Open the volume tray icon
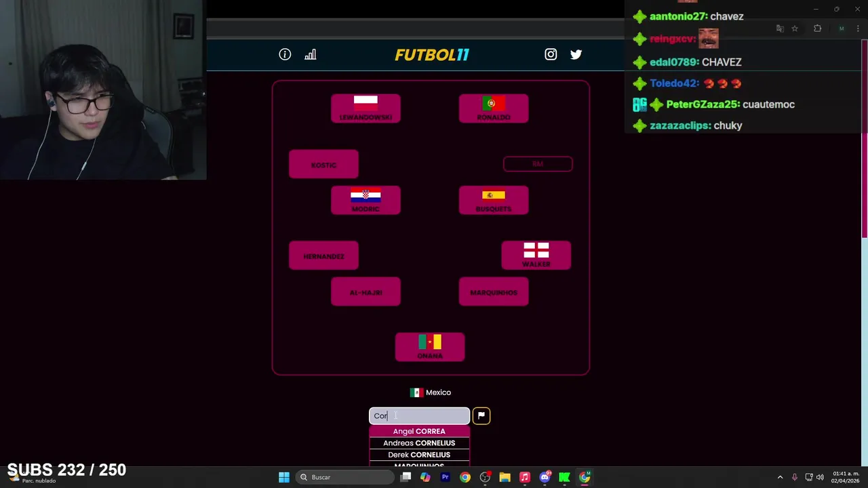Image resolution: width=868 pixels, height=488 pixels. pos(820,477)
